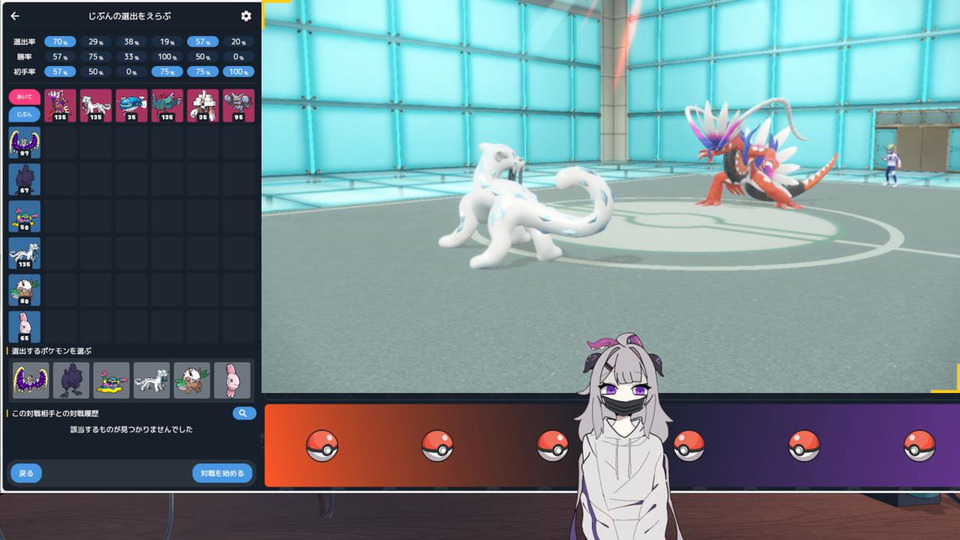The height and width of the screenshot is (540, 960).
Task: Select opponent's Koraidon icon in red row
Action: coord(60,105)
